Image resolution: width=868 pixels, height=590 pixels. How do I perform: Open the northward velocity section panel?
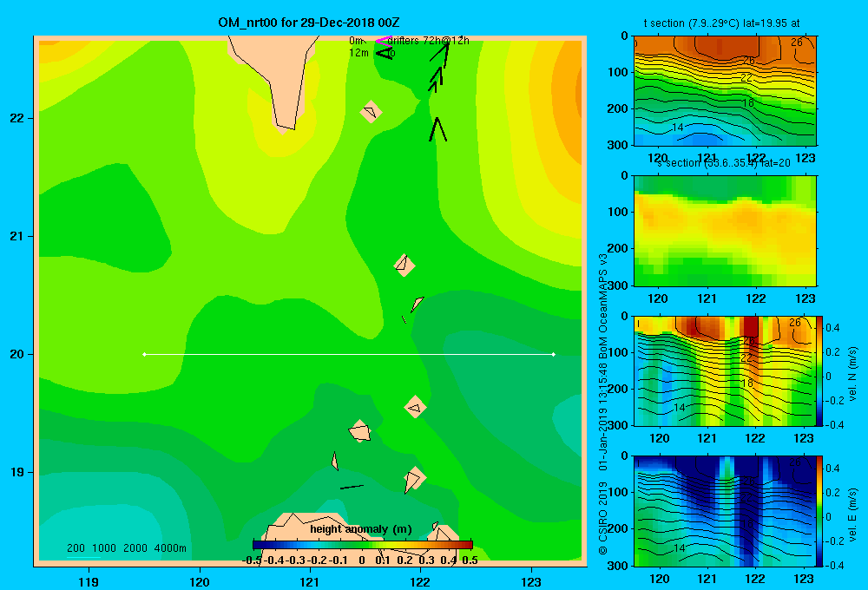tap(725, 370)
